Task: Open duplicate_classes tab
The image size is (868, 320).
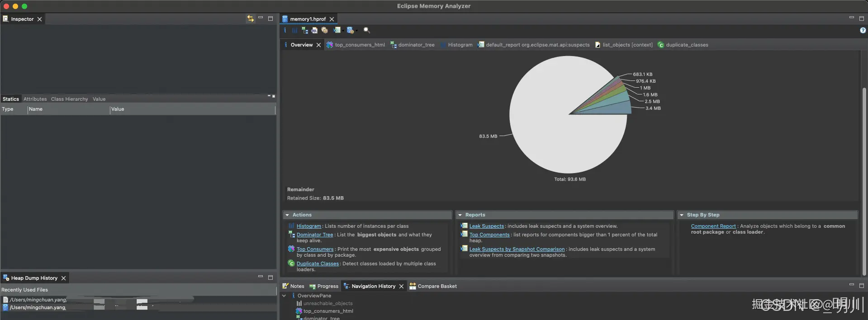Action: pyautogui.click(x=683, y=45)
